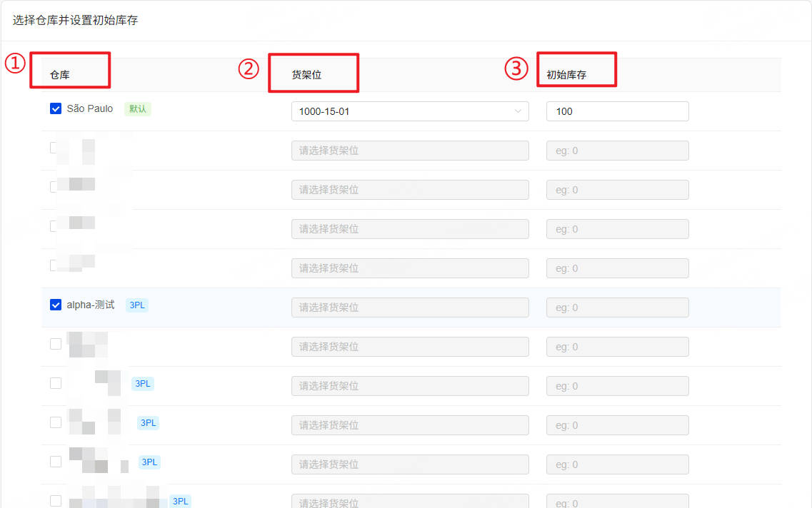Tick the checkbox directly below alpha-测试
Screen dimensions: 812x508
click(56, 344)
